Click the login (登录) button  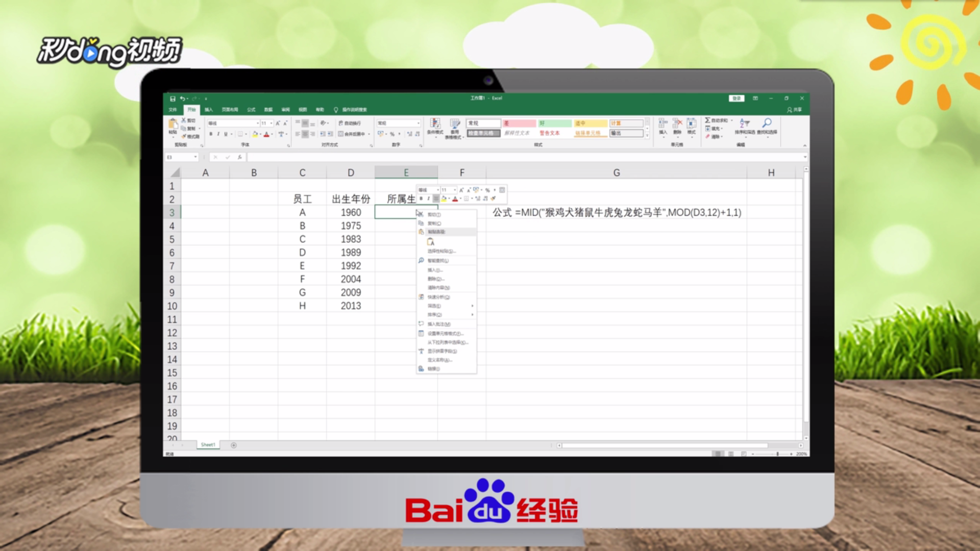(x=736, y=98)
